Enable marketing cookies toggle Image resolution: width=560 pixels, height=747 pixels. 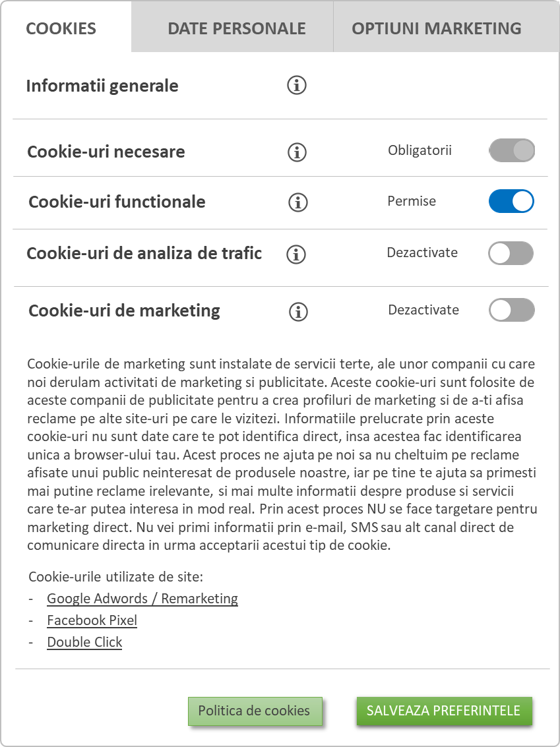[511, 310]
